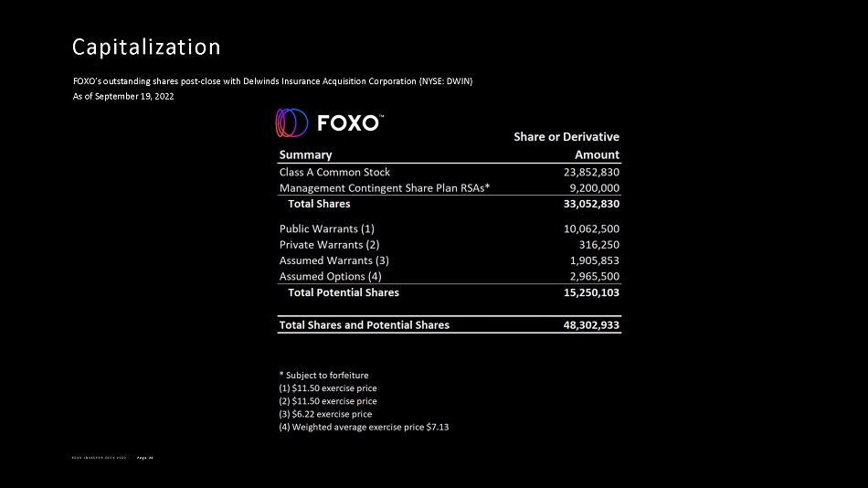This screenshot has height=488, width=868.
Task: Click the $6.22 exercise price footnote
Action: tap(325, 414)
